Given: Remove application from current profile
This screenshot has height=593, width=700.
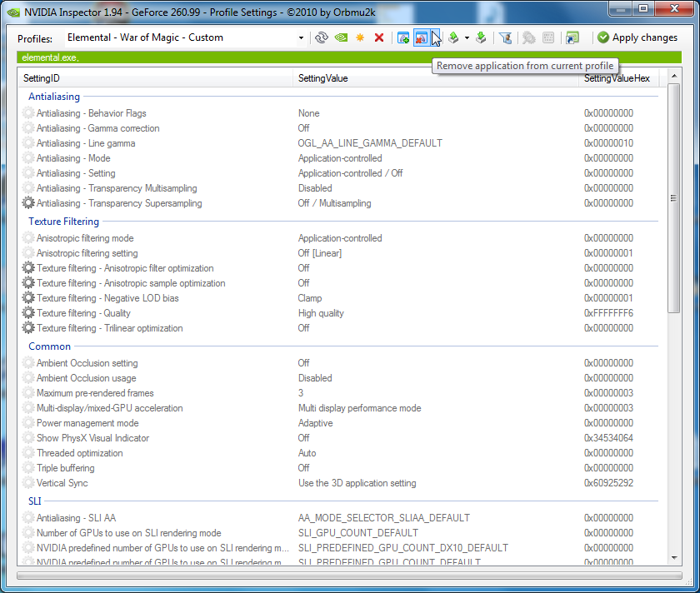Looking at the screenshot, I should point(422,37).
